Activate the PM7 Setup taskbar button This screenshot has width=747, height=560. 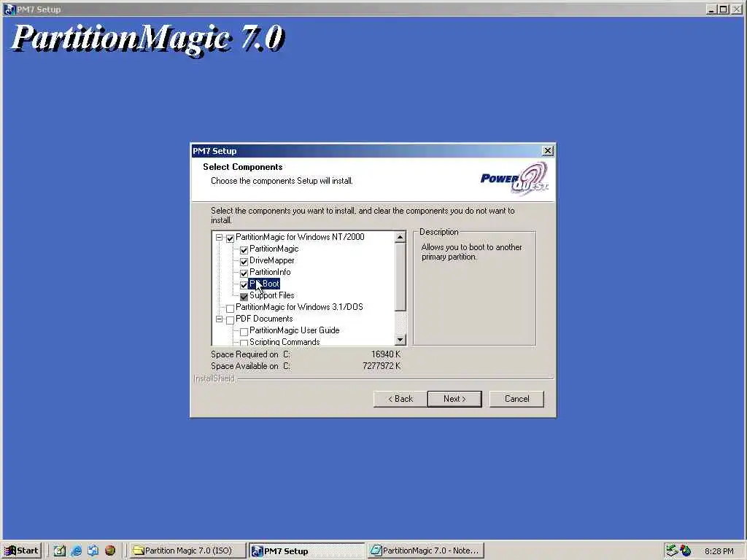tap(306, 551)
